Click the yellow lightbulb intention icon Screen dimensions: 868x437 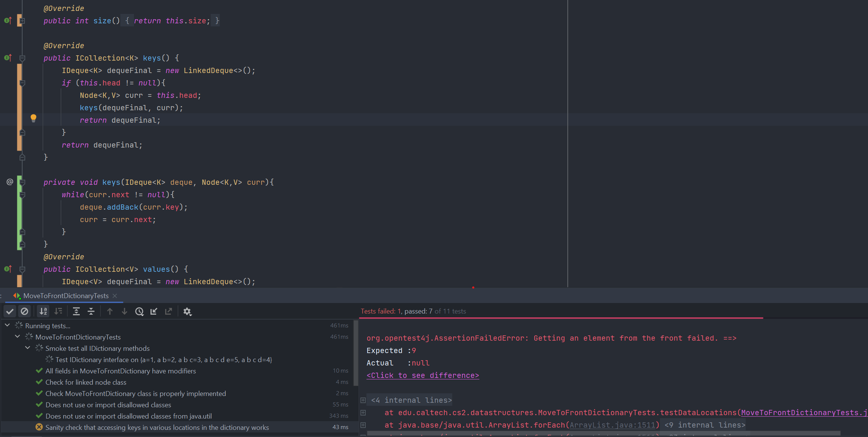33,118
